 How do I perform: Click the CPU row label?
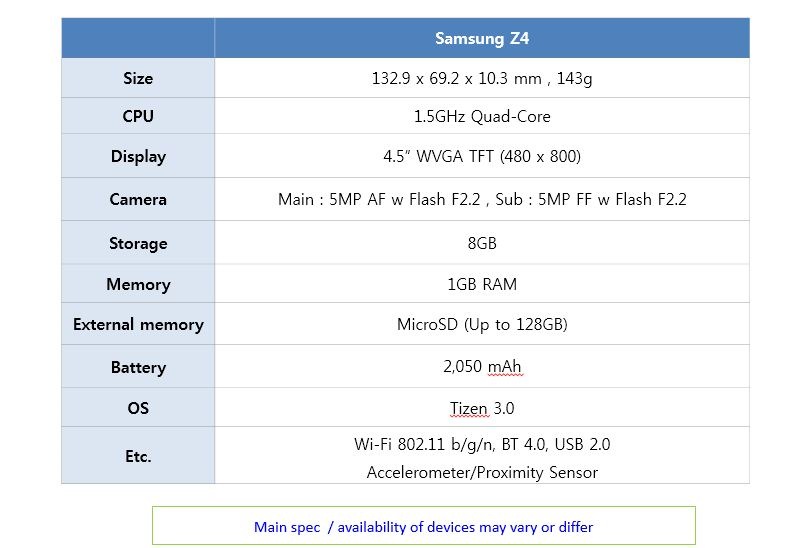pyautogui.click(x=138, y=116)
